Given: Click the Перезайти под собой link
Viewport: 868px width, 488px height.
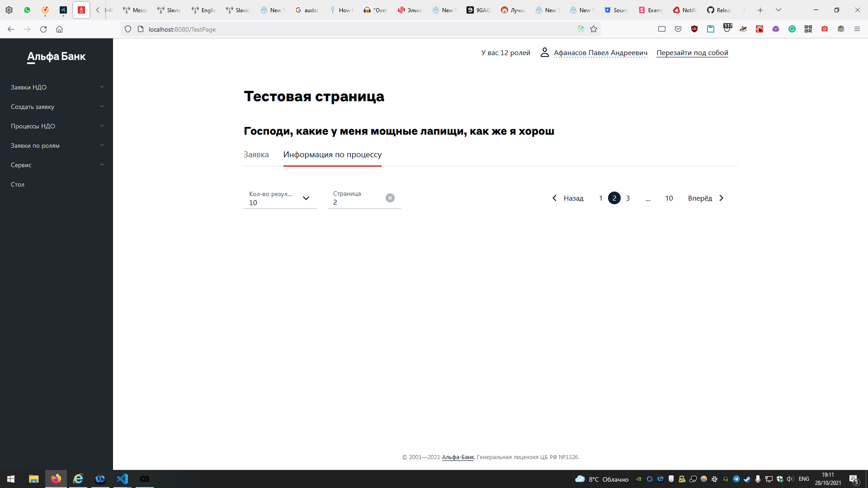Looking at the screenshot, I should tap(692, 53).
